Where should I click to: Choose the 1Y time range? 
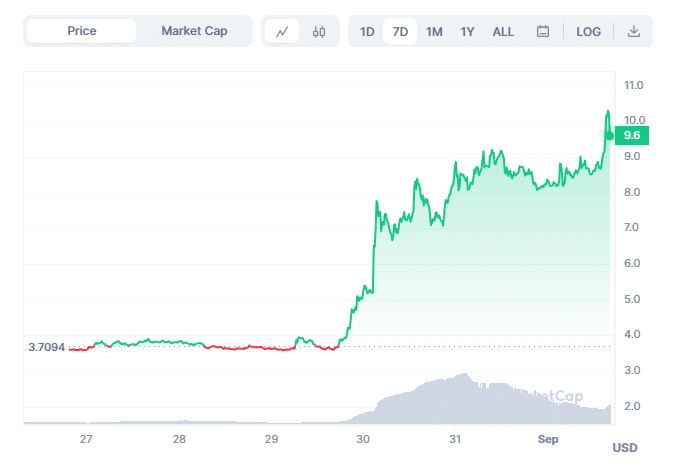pyautogui.click(x=467, y=31)
